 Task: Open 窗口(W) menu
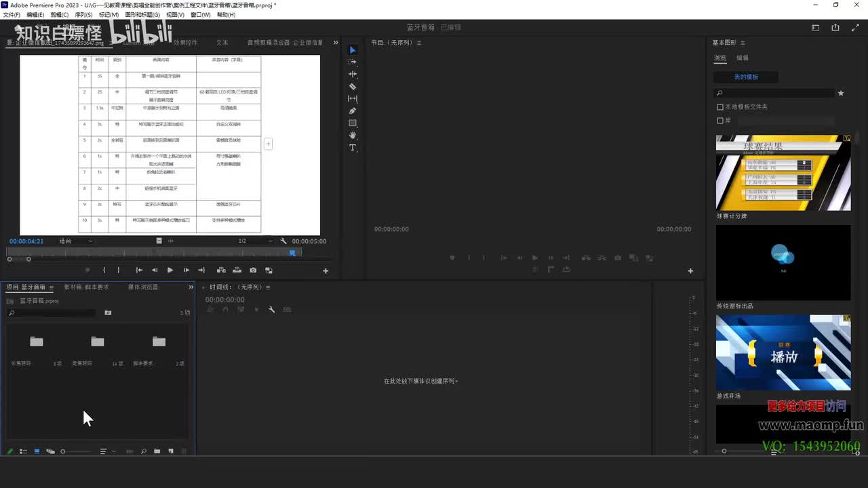[x=200, y=14]
